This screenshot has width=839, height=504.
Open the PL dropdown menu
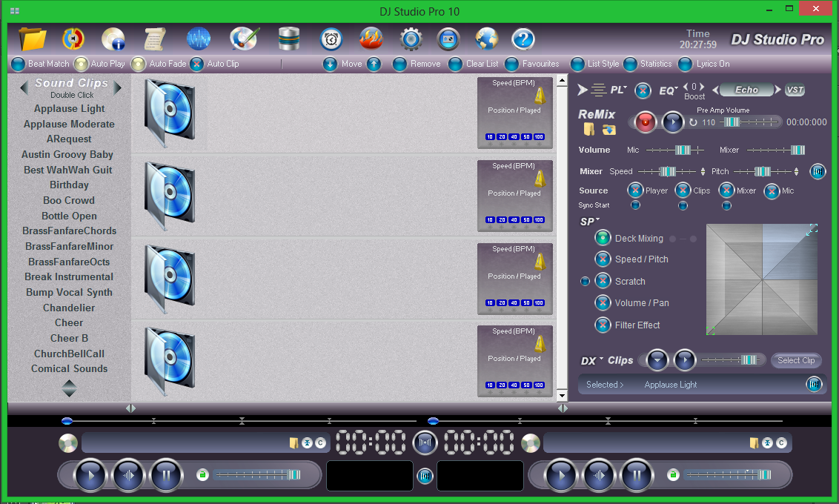(619, 90)
